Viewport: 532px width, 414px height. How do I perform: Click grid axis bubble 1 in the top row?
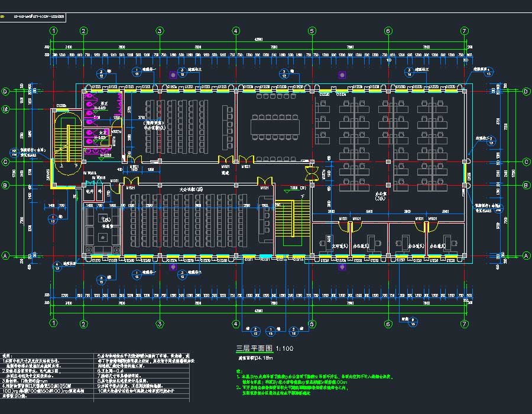click(54, 31)
